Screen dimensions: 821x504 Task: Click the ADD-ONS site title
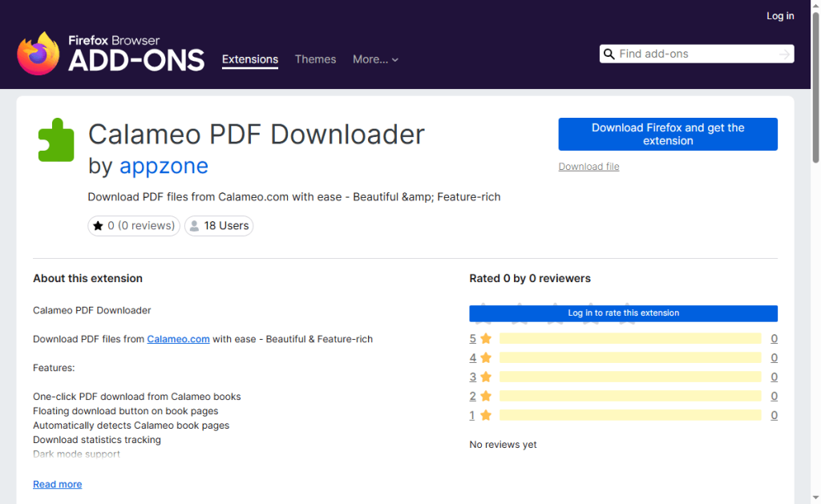point(136,61)
